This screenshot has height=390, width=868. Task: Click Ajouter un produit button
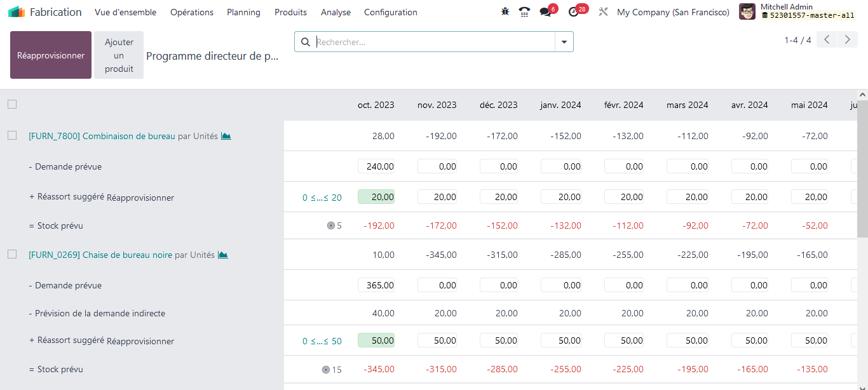[x=118, y=55]
